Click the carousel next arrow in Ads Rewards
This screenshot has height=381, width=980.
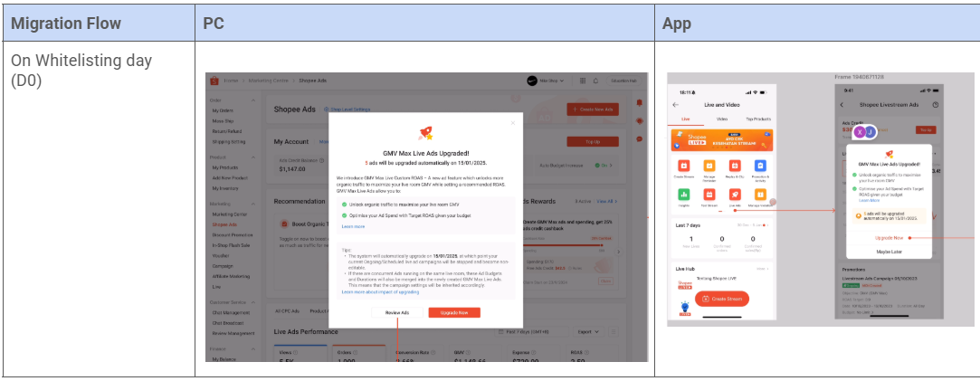click(x=619, y=252)
